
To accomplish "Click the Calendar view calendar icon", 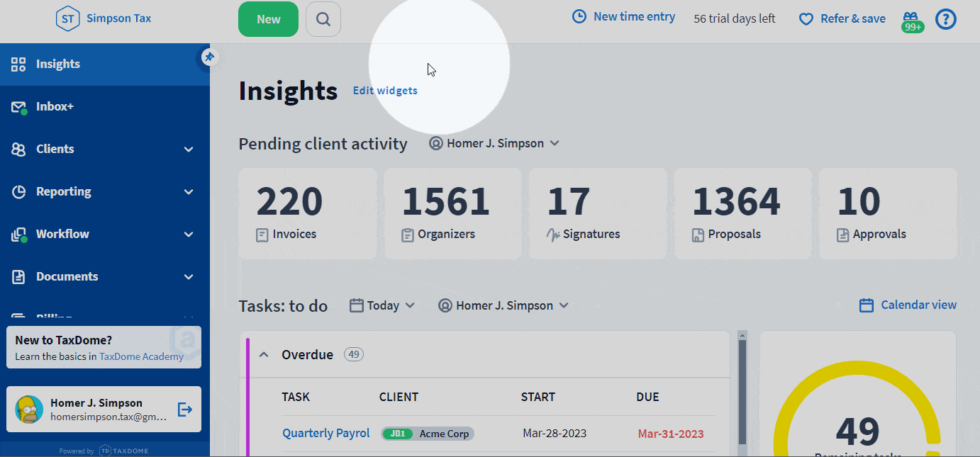I will coord(866,305).
